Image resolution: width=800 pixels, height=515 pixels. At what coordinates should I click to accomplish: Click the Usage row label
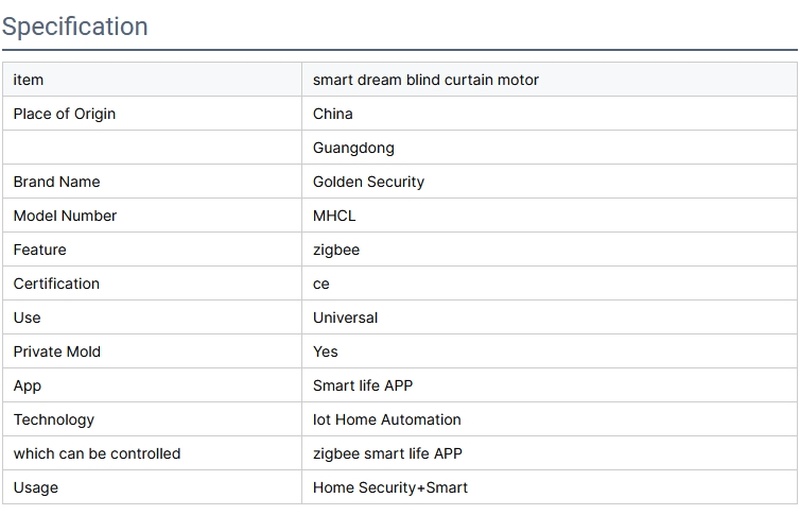click(x=36, y=488)
